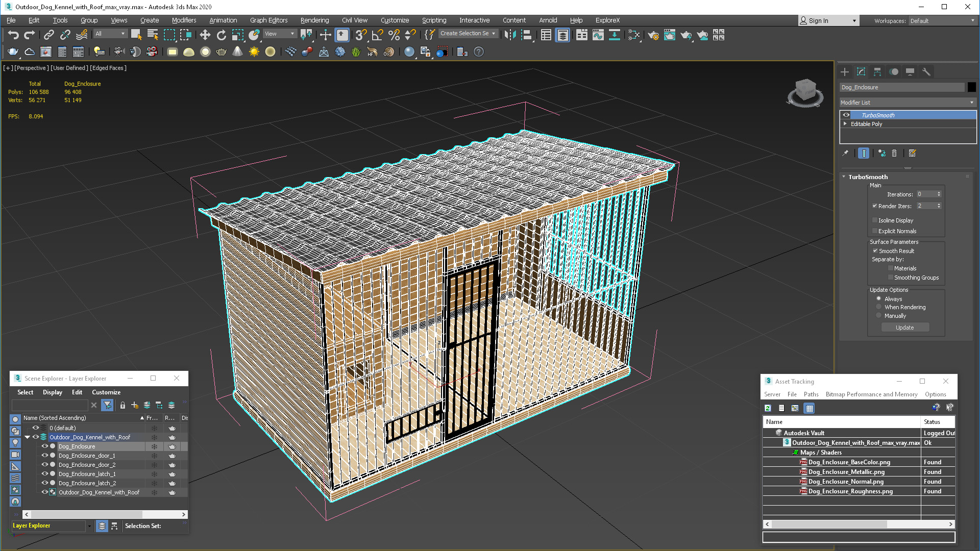The height and width of the screenshot is (551, 980).
Task: Hide the Dog_Enclosure_door_1 layer eye icon
Action: [x=44, y=456]
